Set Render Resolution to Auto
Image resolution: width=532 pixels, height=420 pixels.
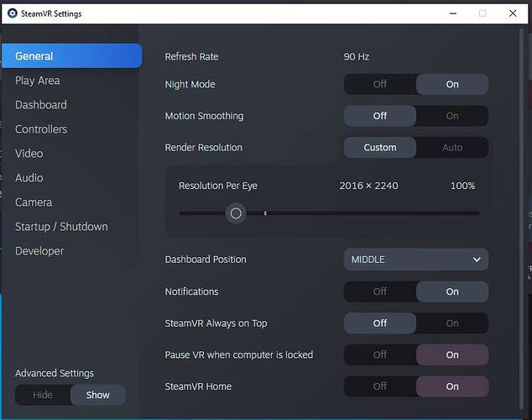click(x=452, y=148)
